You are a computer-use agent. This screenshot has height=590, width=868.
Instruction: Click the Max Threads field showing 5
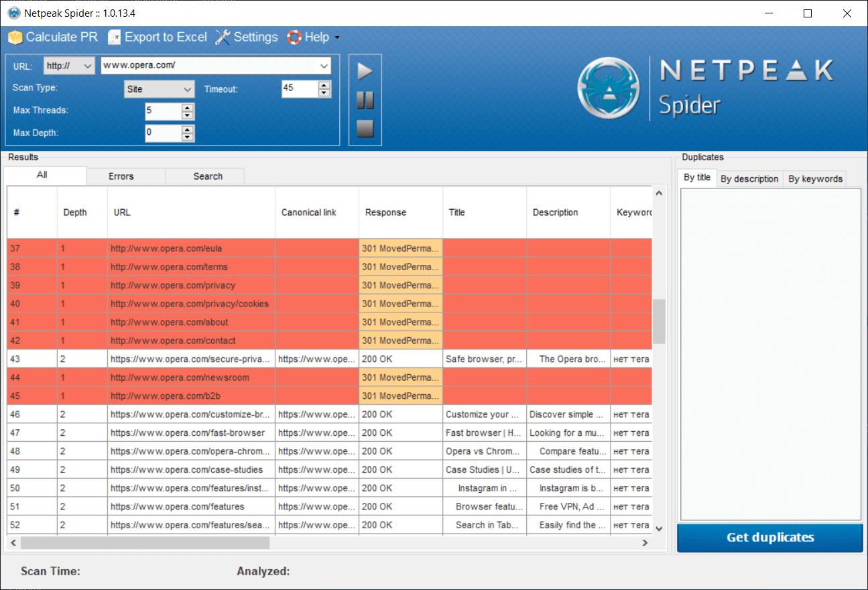coord(163,111)
